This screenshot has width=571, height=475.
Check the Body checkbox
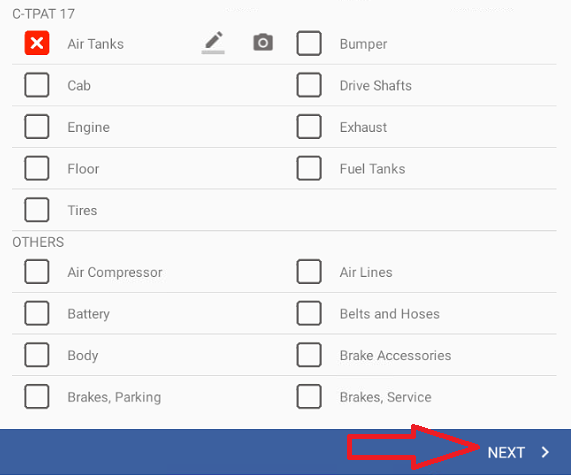click(x=37, y=355)
